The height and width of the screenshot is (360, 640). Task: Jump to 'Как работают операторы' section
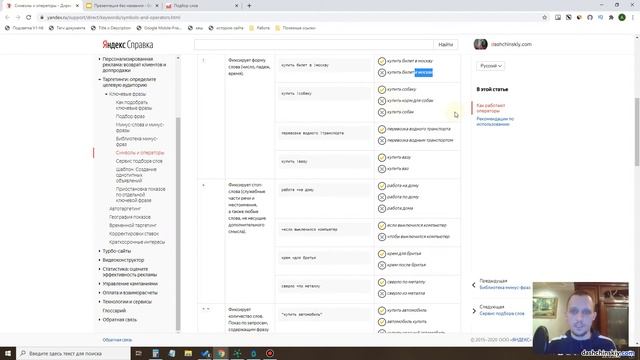(x=491, y=108)
